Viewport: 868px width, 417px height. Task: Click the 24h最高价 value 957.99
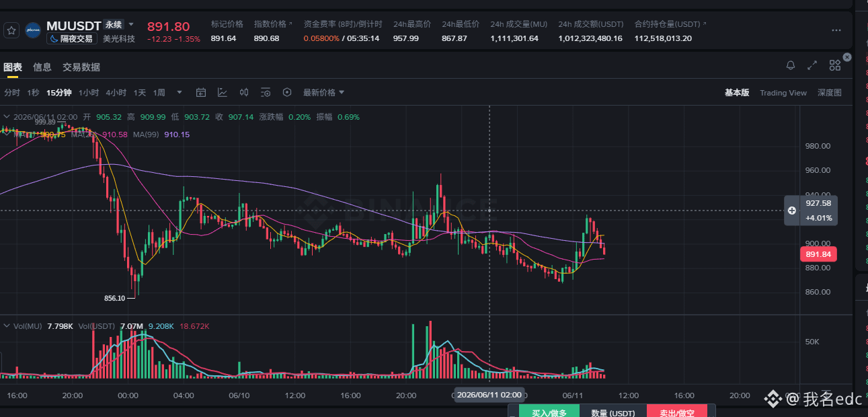406,38
